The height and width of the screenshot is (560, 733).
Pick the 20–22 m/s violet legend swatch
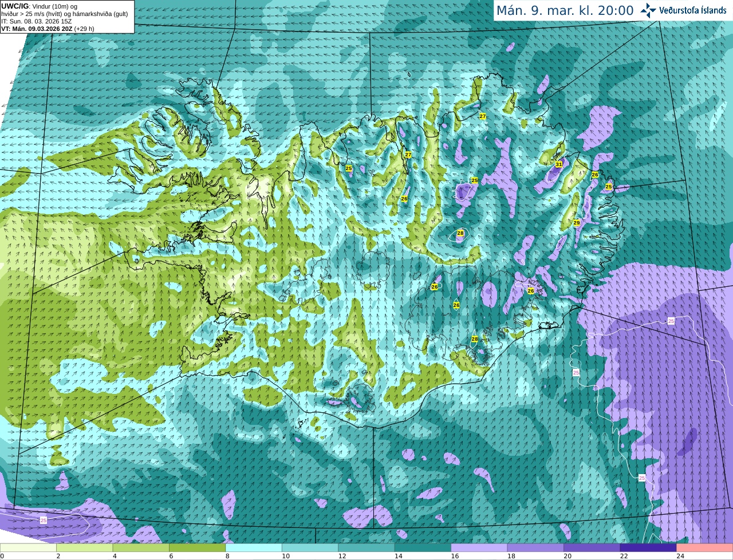[592, 548]
